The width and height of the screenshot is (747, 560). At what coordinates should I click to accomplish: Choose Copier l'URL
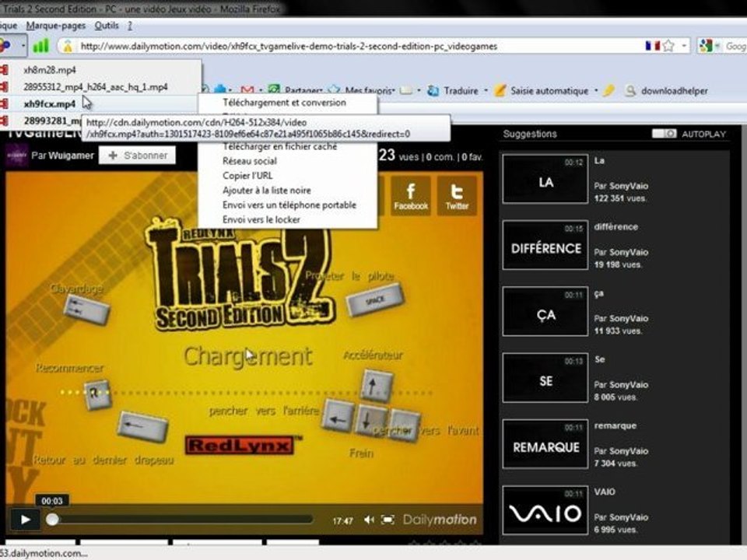point(247,176)
